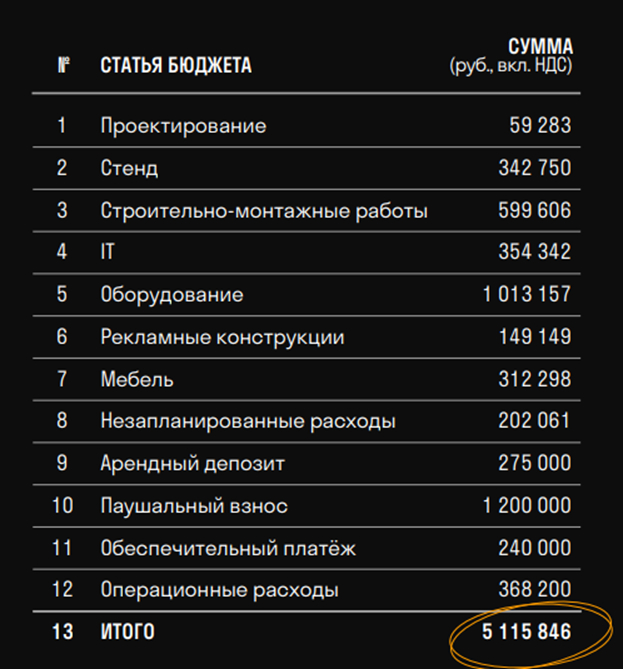Click the Стенд budget item
Image resolution: width=623 pixels, height=669 pixels.
coord(129,168)
